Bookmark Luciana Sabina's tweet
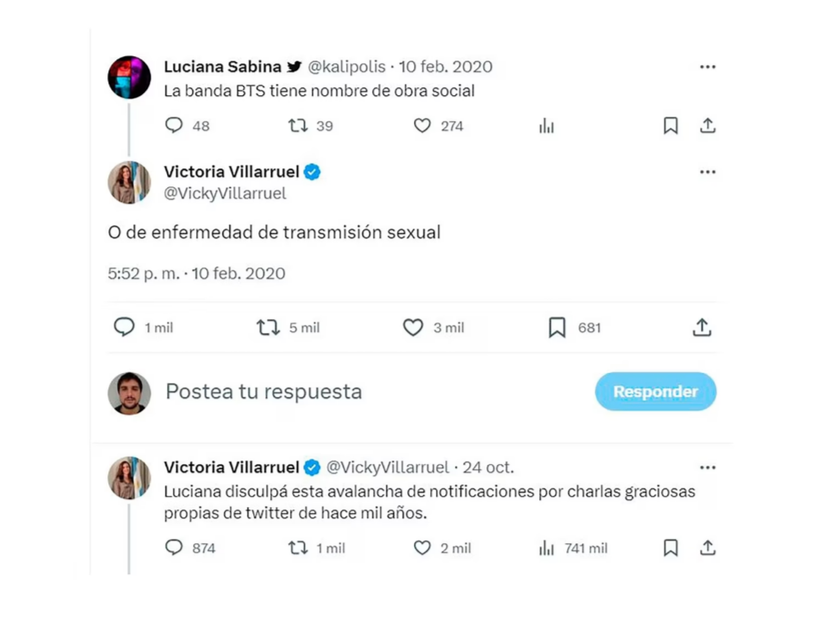This screenshot has height=622, width=840. point(671,125)
